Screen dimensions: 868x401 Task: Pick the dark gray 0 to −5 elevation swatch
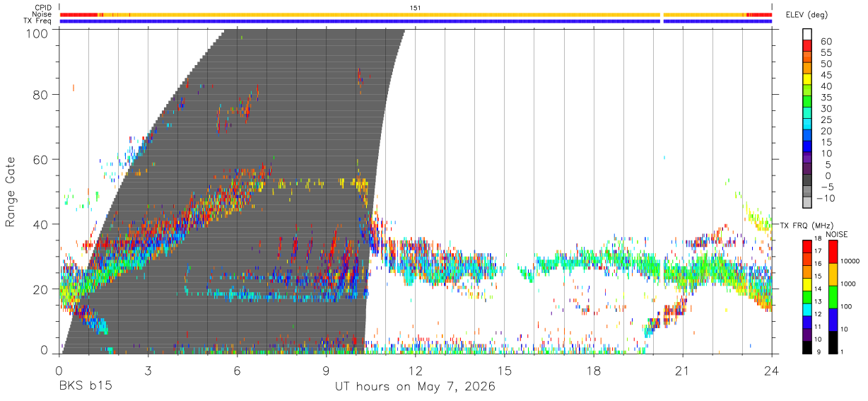pos(807,181)
